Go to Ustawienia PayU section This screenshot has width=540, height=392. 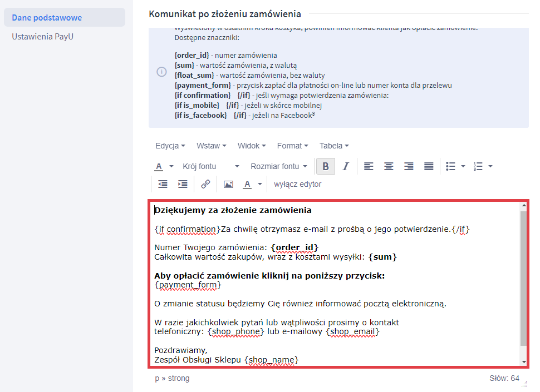click(x=43, y=37)
